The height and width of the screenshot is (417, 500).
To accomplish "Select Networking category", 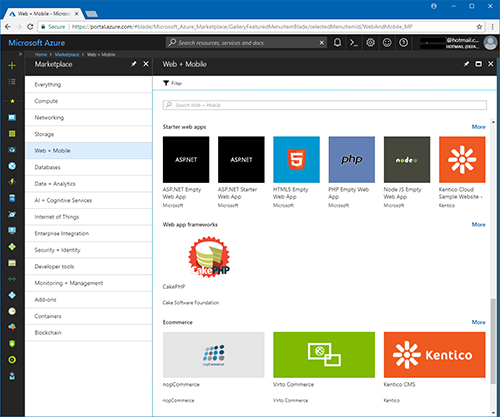I will pyautogui.click(x=89, y=117).
